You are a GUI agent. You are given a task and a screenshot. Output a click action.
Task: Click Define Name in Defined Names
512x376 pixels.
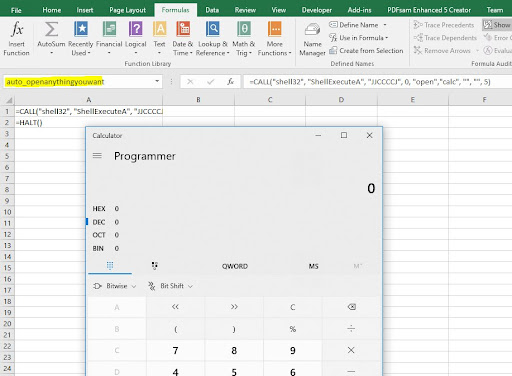point(354,25)
